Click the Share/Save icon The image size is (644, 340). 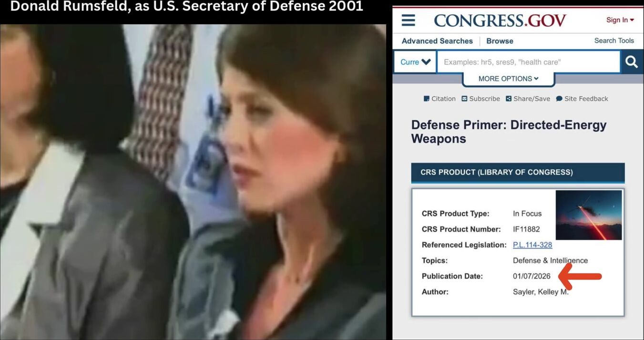pos(509,99)
